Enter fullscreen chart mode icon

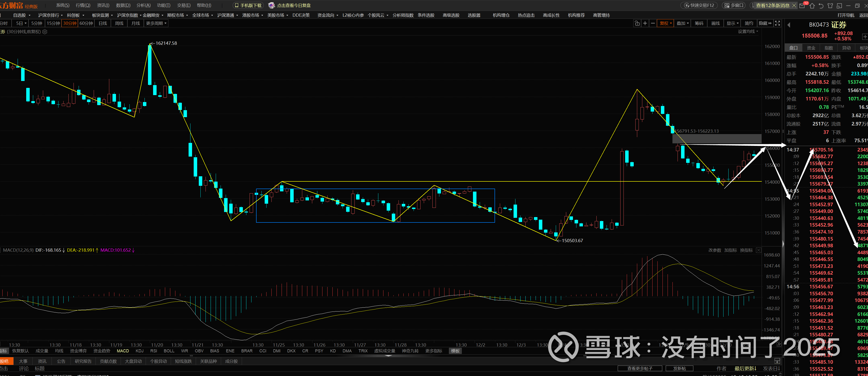point(777,23)
